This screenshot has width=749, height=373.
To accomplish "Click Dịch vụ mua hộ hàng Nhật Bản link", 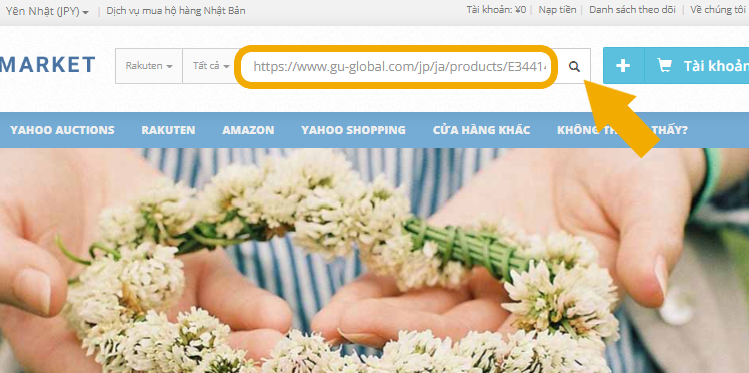I will tap(176, 11).
